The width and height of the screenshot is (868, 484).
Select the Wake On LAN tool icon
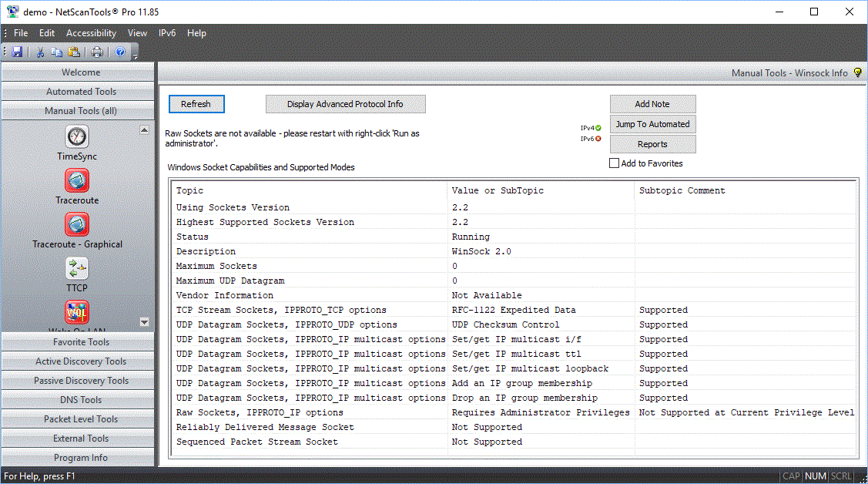point(77,312)
